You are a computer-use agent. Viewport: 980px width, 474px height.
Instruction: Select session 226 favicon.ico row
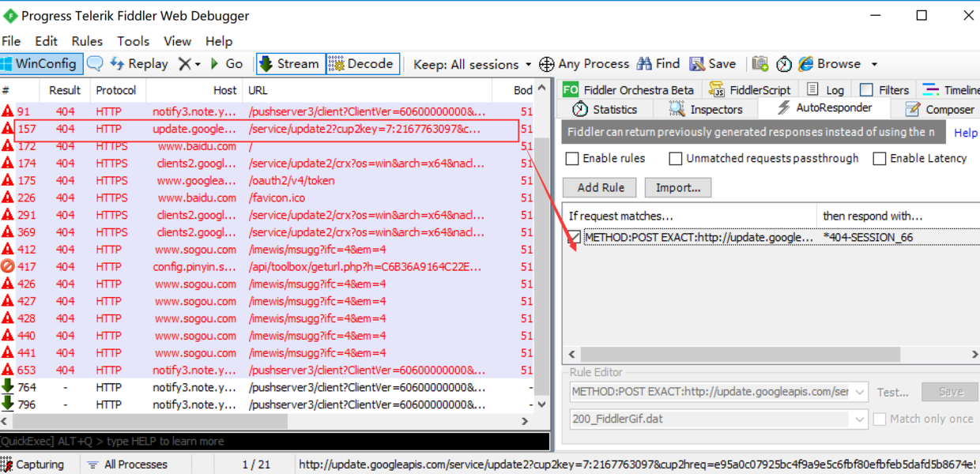pyautogui.click(x=266, y=197)
